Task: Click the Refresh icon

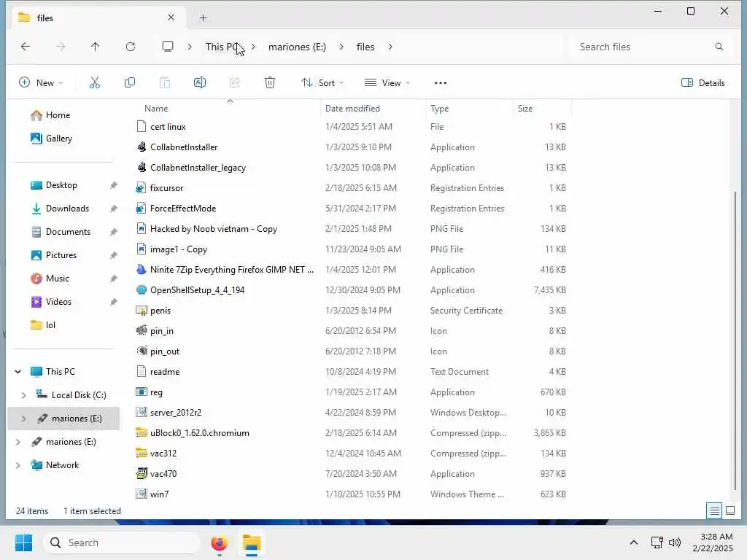Action: [131, 46]
